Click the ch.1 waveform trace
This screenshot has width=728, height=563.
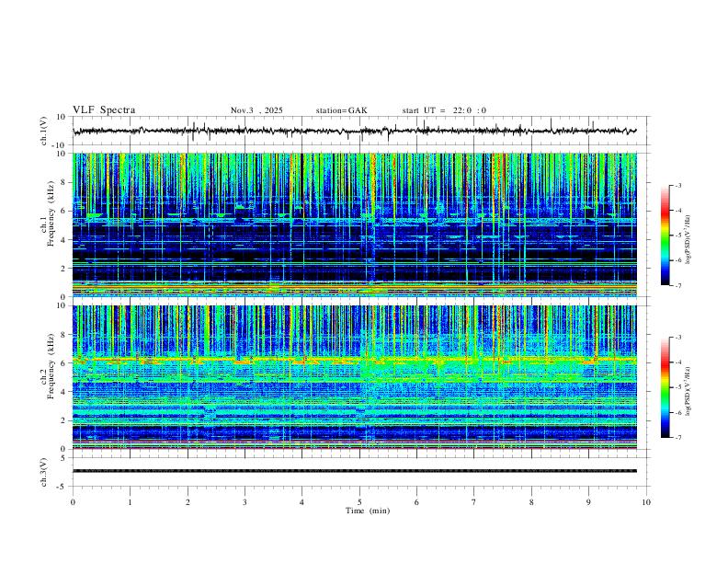pos(355,131)
